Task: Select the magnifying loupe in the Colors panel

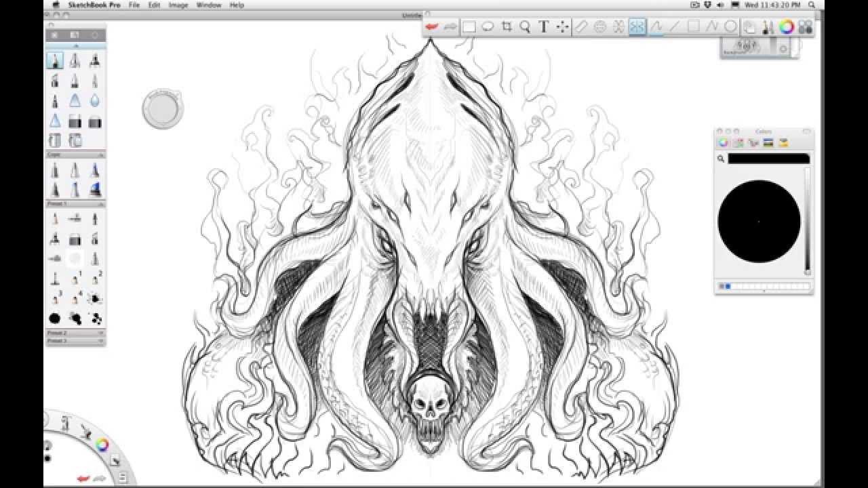Action: coord(720,157)
